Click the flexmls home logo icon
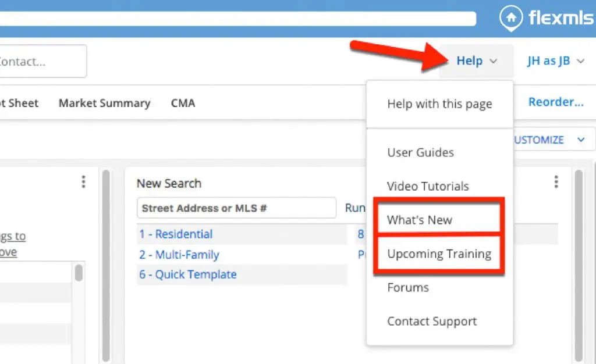This screenshot has width=596, height=364. (x=510, y=18)
